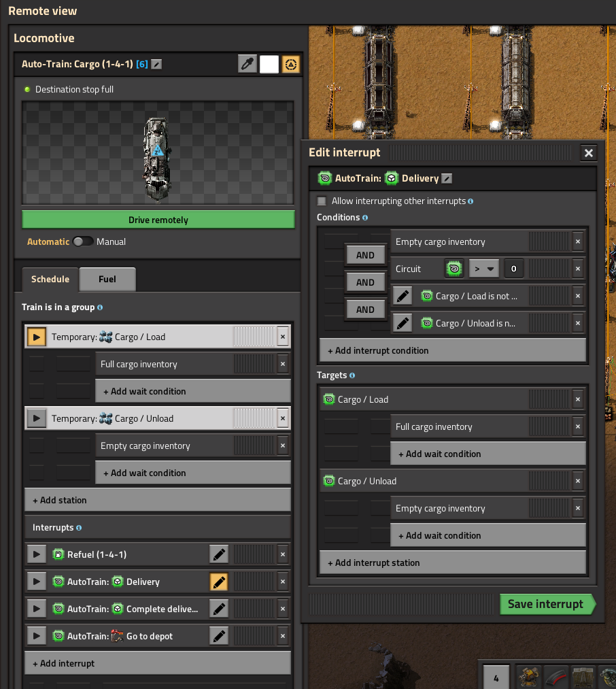This screenshot has height=689, width=616.
Task: Trigger the AutoTrain Complete delivery interrupt play button
Action: click(36, 609)
